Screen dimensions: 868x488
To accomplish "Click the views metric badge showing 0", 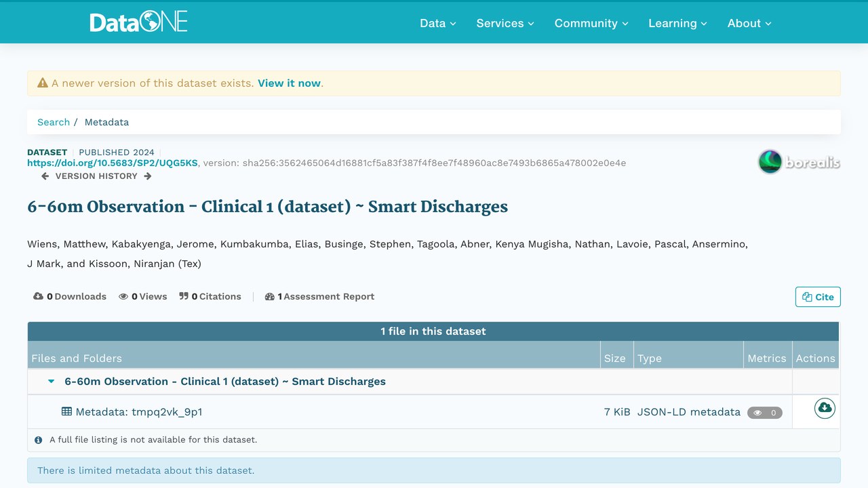I will pos(765,412).
